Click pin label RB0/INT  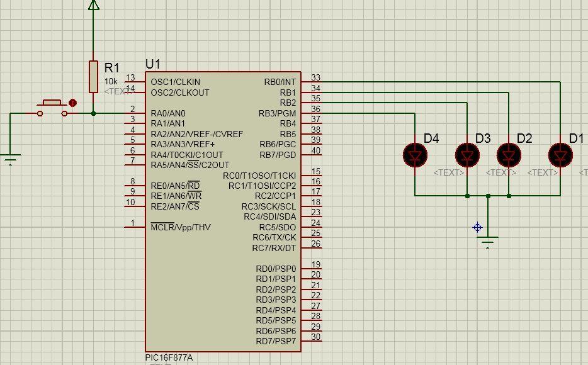(x=280, y=82)
